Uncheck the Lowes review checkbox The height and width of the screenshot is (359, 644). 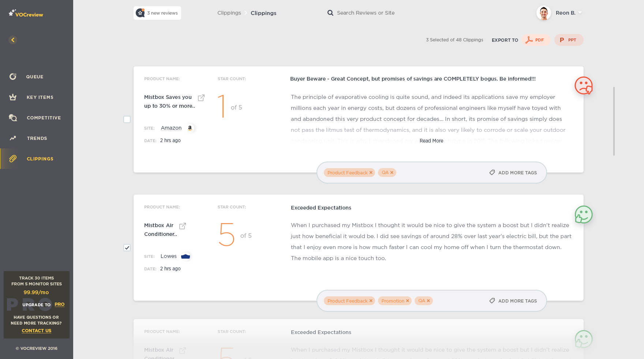[x=127, y=248]
